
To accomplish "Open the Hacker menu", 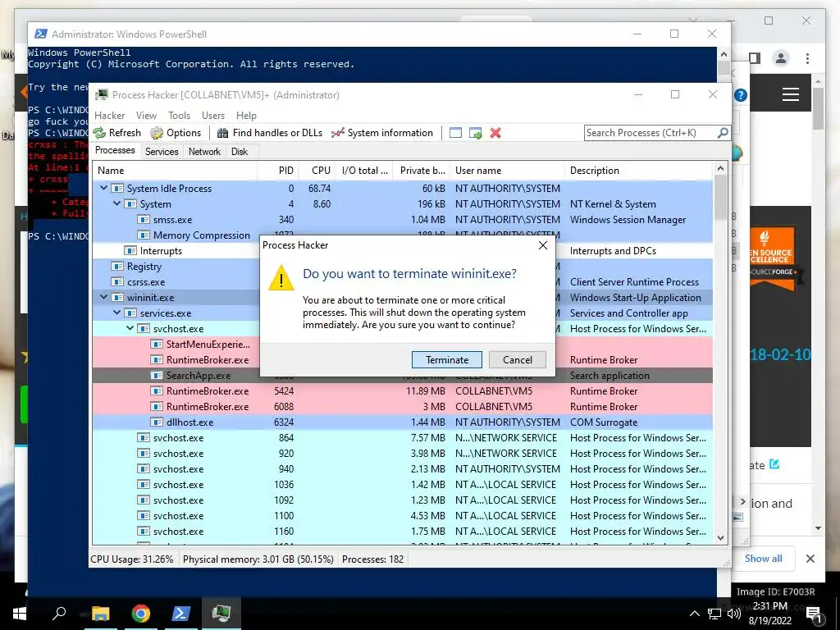I will pos(109,115).
